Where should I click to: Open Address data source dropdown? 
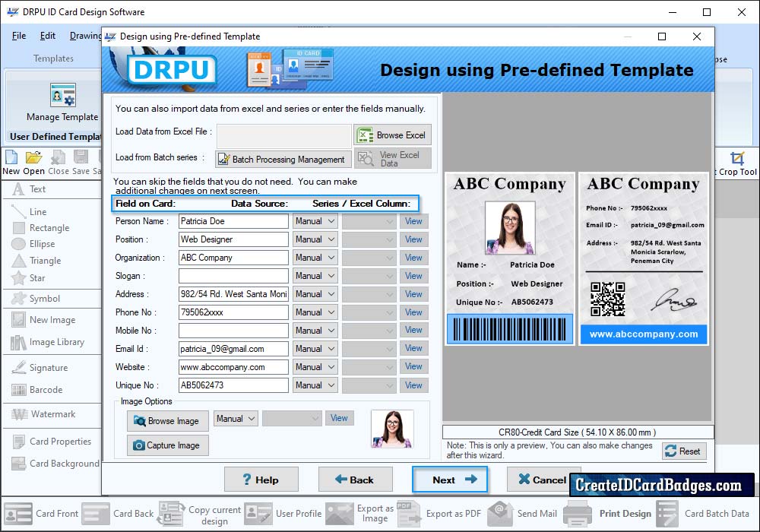pos(315,294)
